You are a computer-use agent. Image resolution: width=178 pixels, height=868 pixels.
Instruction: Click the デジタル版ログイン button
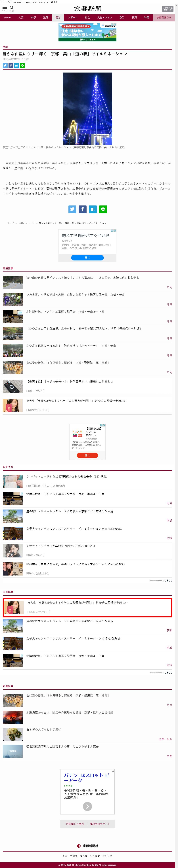click(x=167, y=9)
